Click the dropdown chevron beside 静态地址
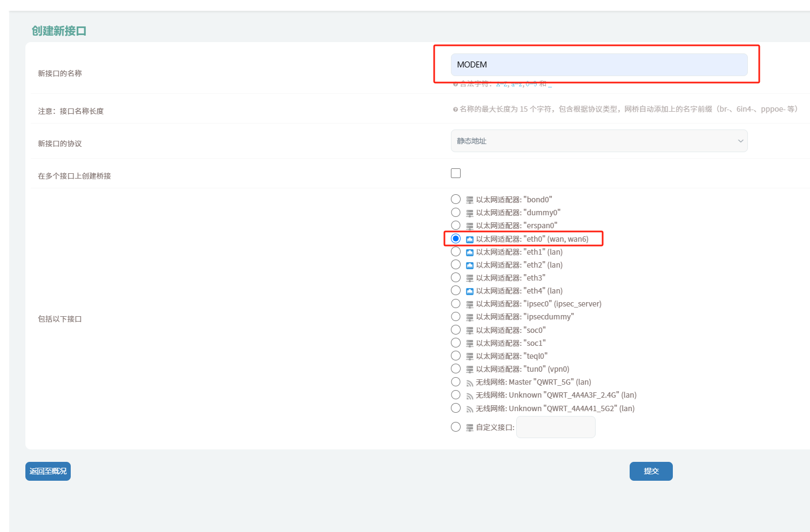 pos(740,141)
